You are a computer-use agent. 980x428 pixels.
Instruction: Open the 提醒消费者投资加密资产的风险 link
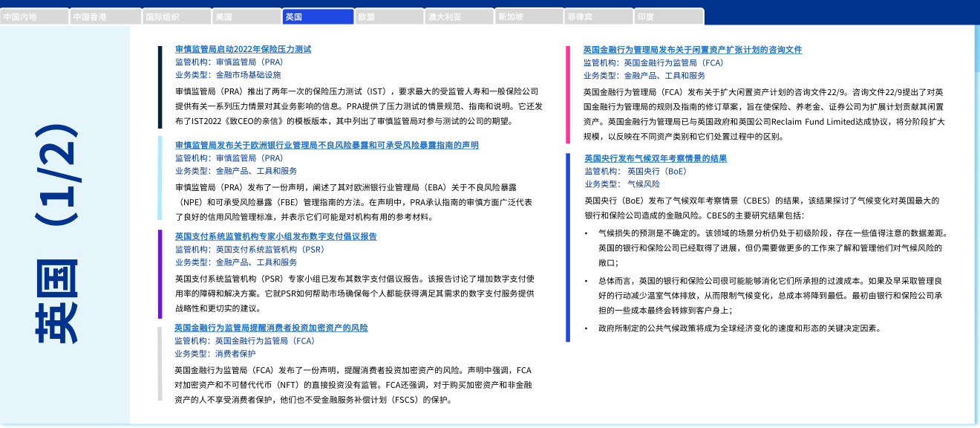(271, 328)
